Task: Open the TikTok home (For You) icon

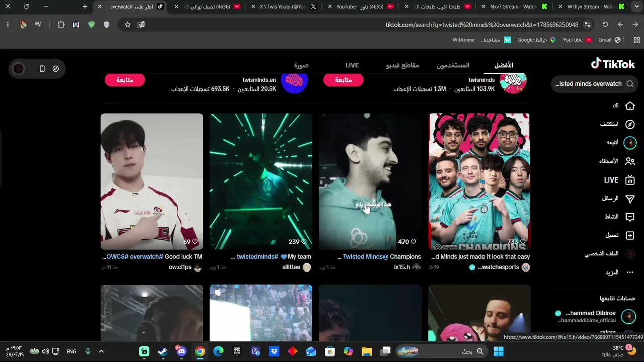Action: (x=630, y=106)
